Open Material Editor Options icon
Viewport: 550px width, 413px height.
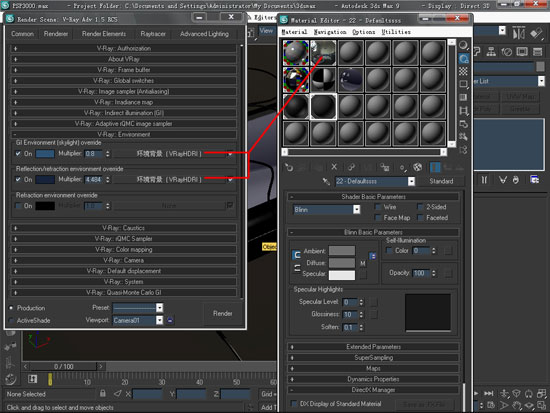(463, 124)
